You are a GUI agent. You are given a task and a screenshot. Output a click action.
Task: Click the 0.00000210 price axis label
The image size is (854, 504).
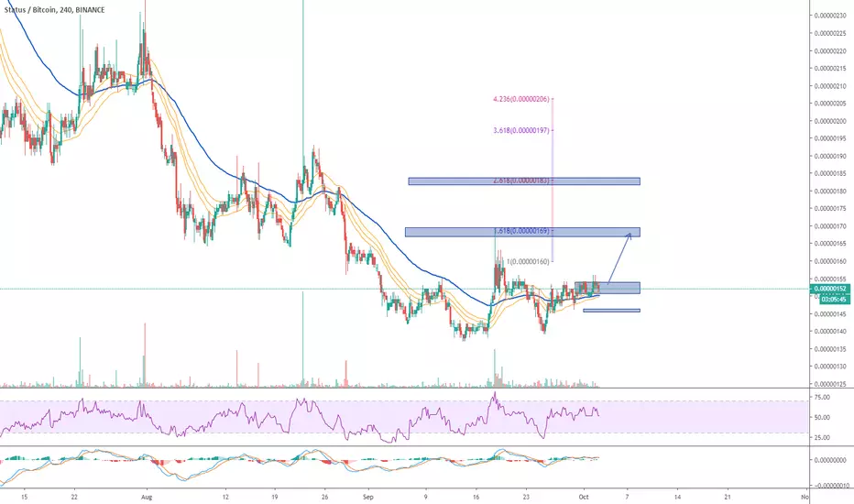pos(830,86)
